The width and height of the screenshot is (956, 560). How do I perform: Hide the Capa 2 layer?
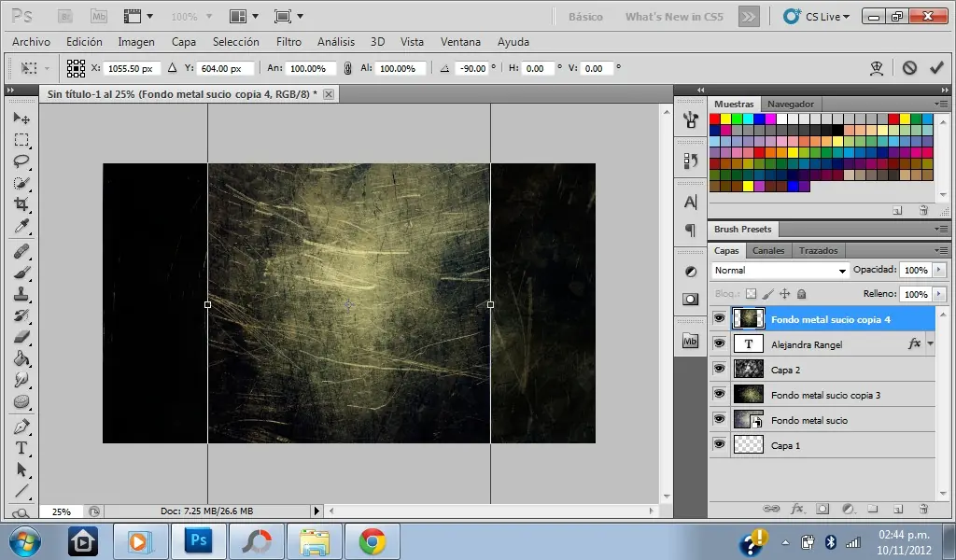point(719,370)
